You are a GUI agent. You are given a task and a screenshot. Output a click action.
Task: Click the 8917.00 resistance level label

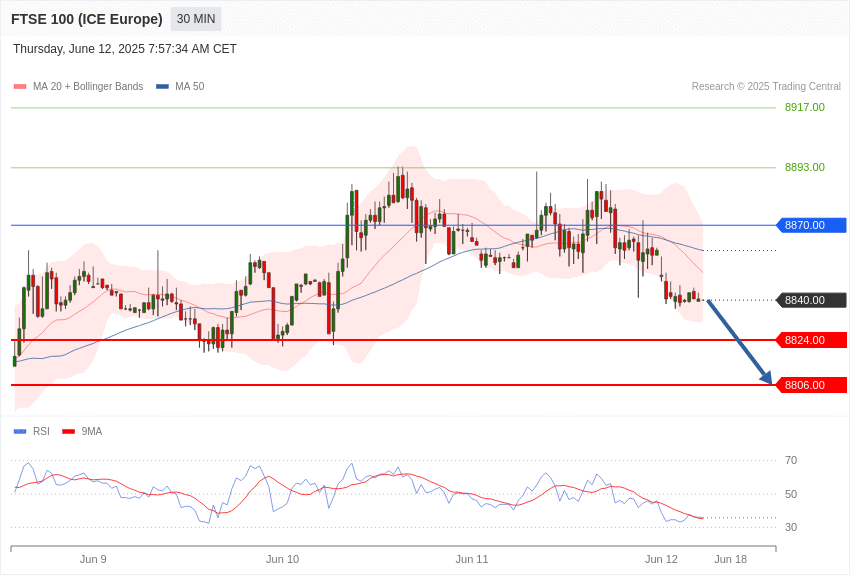(804, 107)
